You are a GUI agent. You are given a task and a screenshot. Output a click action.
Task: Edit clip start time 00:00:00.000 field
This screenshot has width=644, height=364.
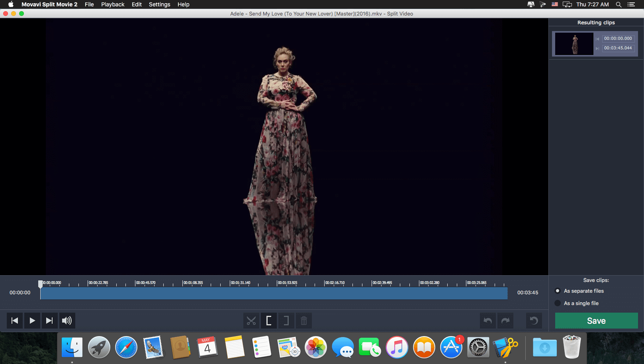click(618, 39)
